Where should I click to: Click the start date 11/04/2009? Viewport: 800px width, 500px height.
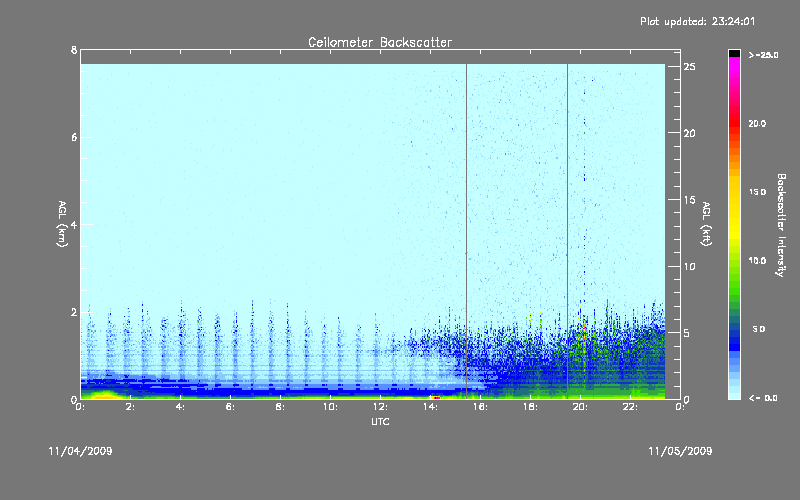80,451
